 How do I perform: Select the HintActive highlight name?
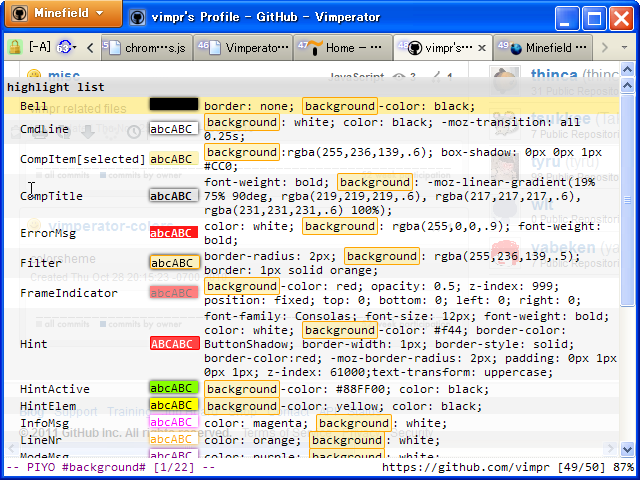coord(55,389)
